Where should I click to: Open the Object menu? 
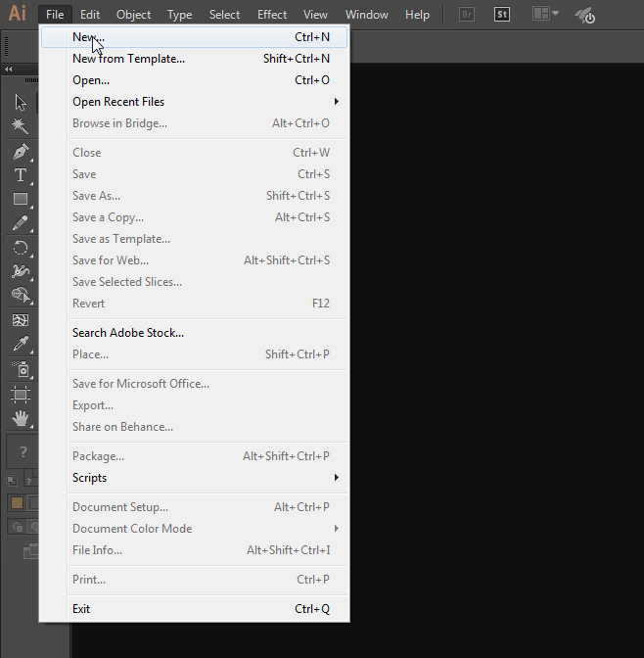133,15
